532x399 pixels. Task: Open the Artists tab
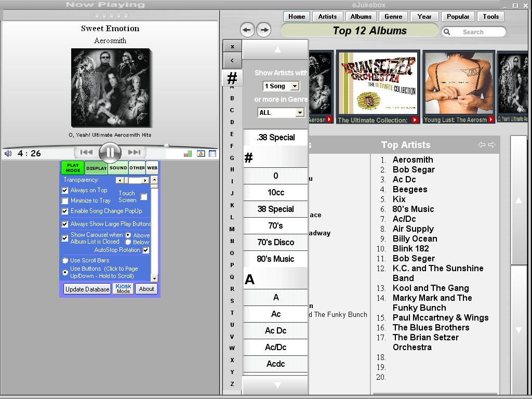(x=327, y=16)
